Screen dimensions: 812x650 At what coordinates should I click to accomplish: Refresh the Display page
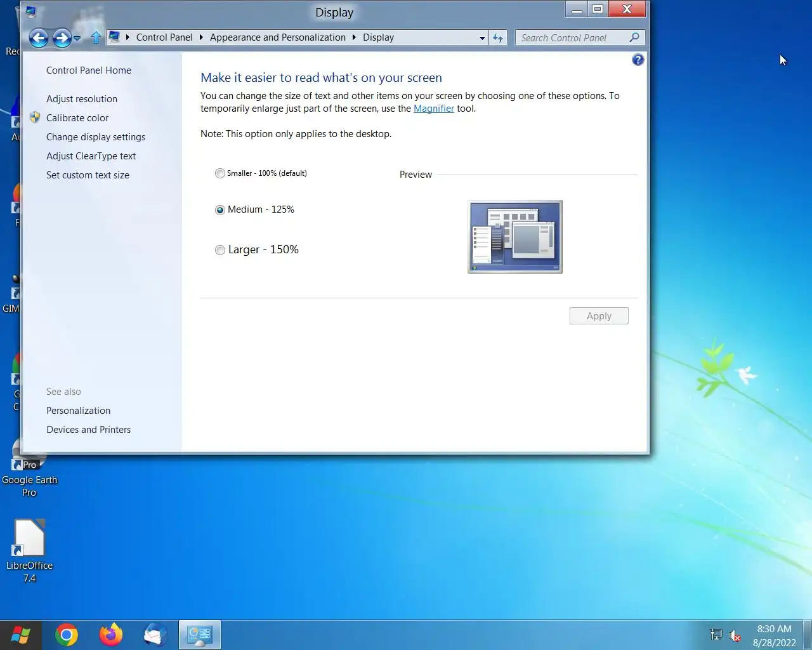pyautogui.click(x=498, y=38)
